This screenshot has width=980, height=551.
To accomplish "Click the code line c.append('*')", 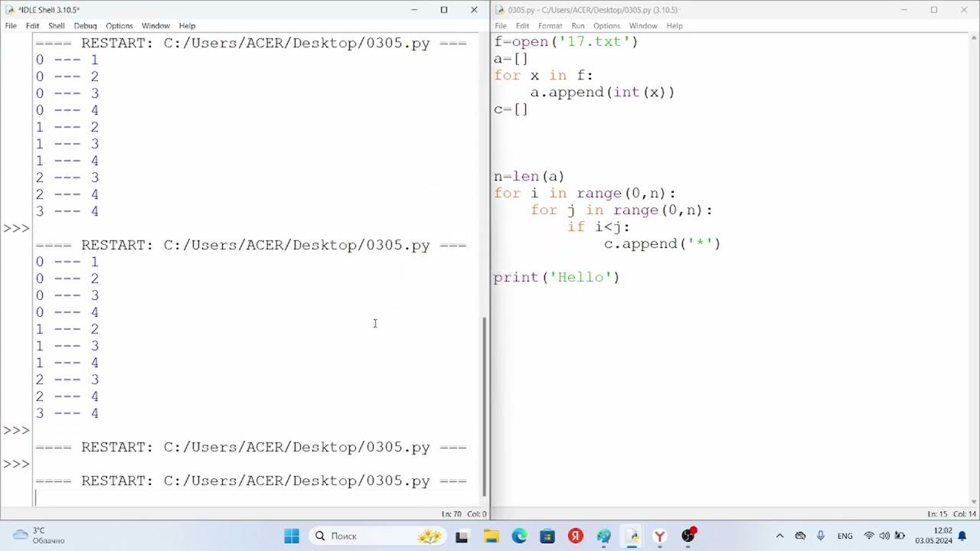I will point(662,244).
